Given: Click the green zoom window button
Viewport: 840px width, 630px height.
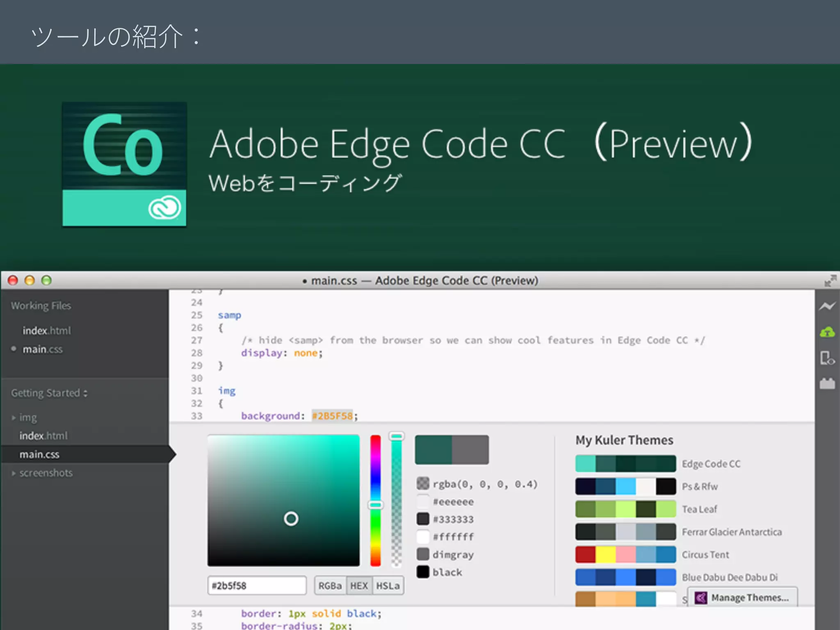Looking at the screenshot, I should click(x=46, y=280).
